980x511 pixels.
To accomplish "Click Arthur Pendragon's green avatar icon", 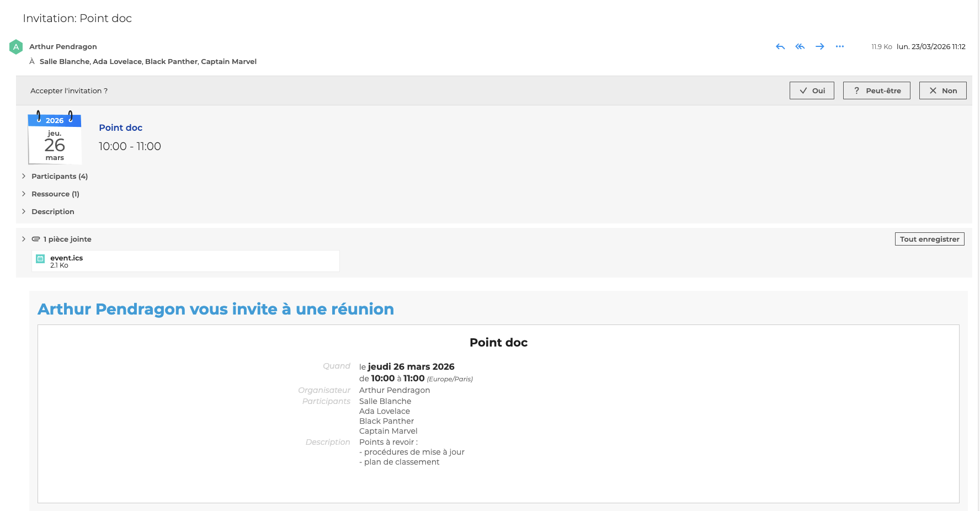I will pos(16,47).
